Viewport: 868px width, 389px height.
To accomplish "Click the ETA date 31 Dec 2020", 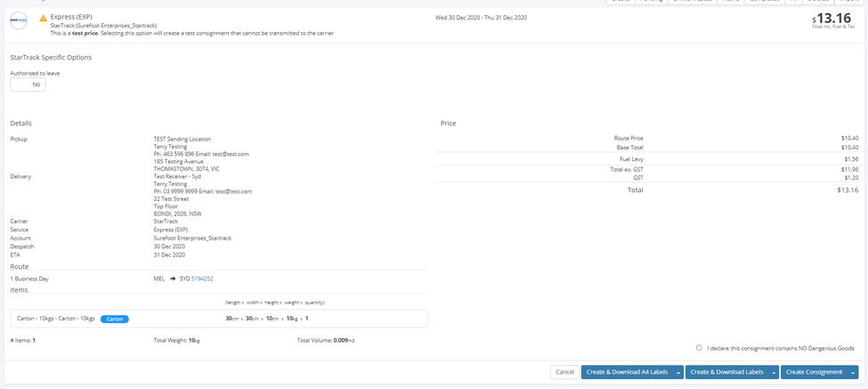I will pos(169,255).
